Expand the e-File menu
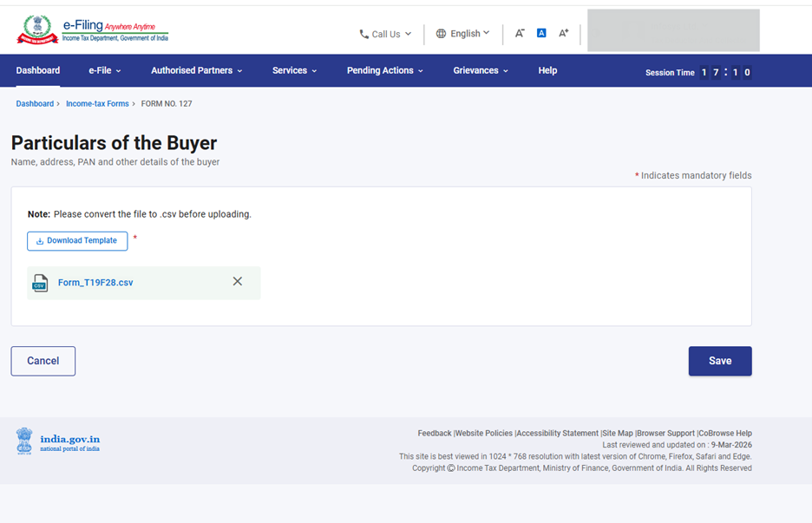The width and height of the screenshot is (812, 523). (x=104, y=70)
